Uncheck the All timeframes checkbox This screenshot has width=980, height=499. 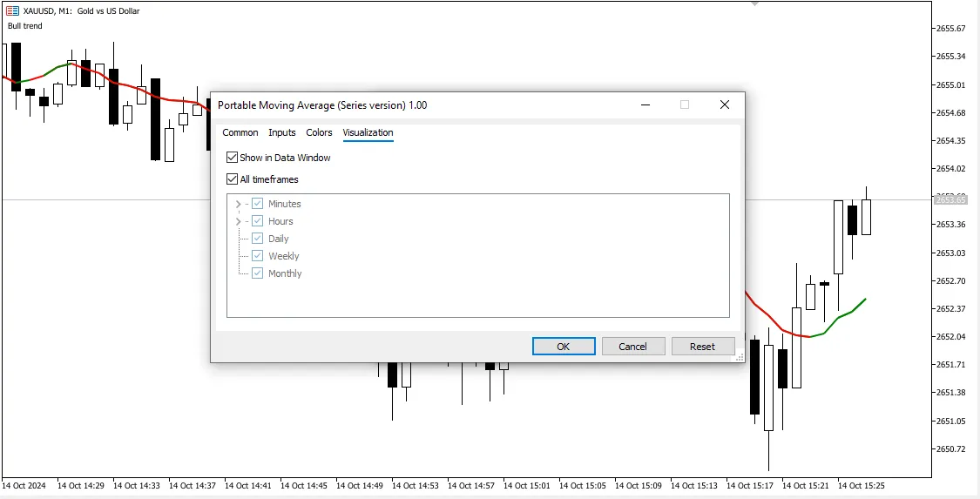[x=232, y=179]
